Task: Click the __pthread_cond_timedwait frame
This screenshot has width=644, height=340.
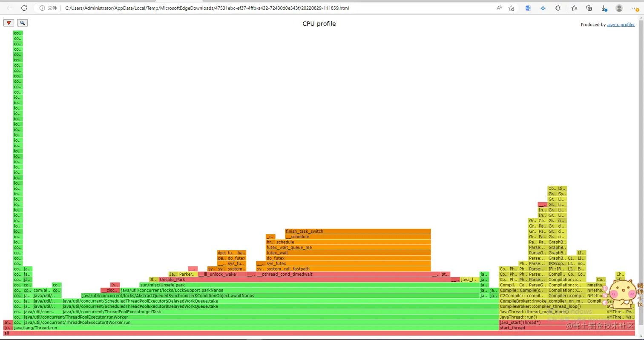Action: [x=343, y=274]
